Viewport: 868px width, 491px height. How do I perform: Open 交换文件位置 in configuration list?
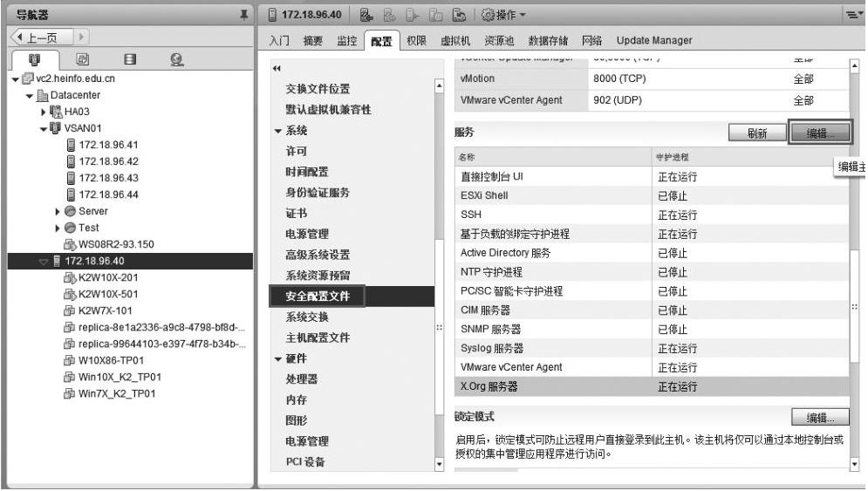(x=318, y=89)
